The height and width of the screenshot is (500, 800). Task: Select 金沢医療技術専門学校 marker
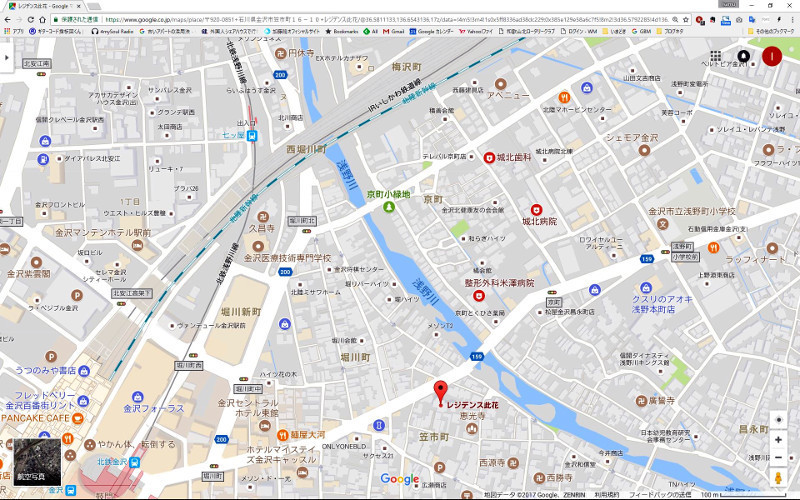[258, 246]
